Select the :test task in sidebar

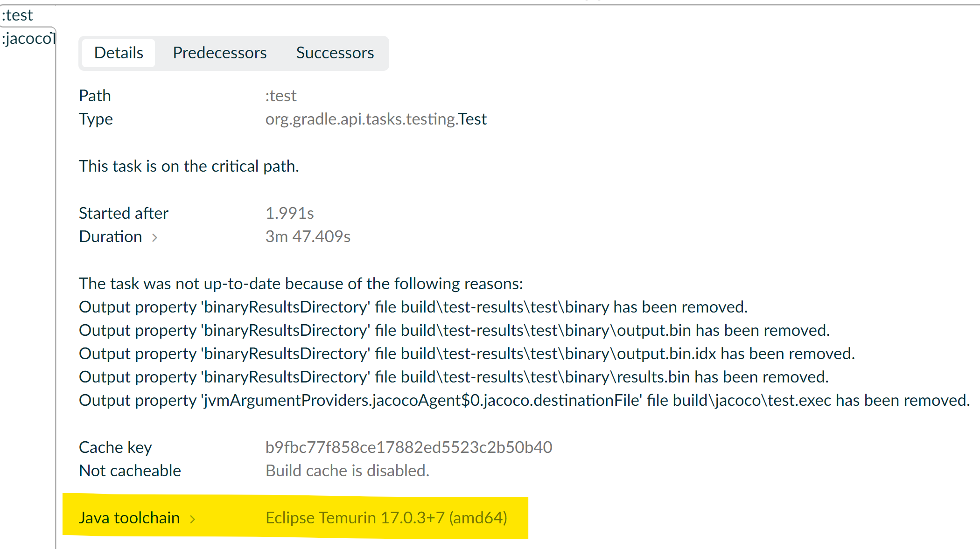(x=18, y=15)
